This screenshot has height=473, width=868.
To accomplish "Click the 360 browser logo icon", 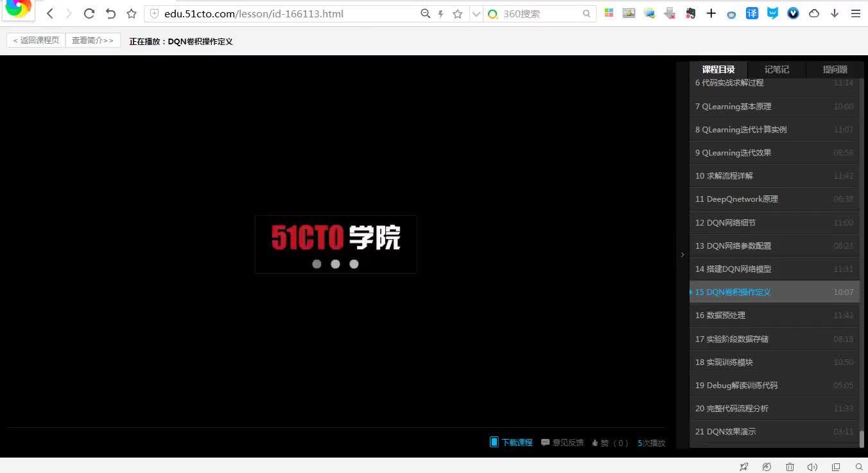I will coord(18,8).
